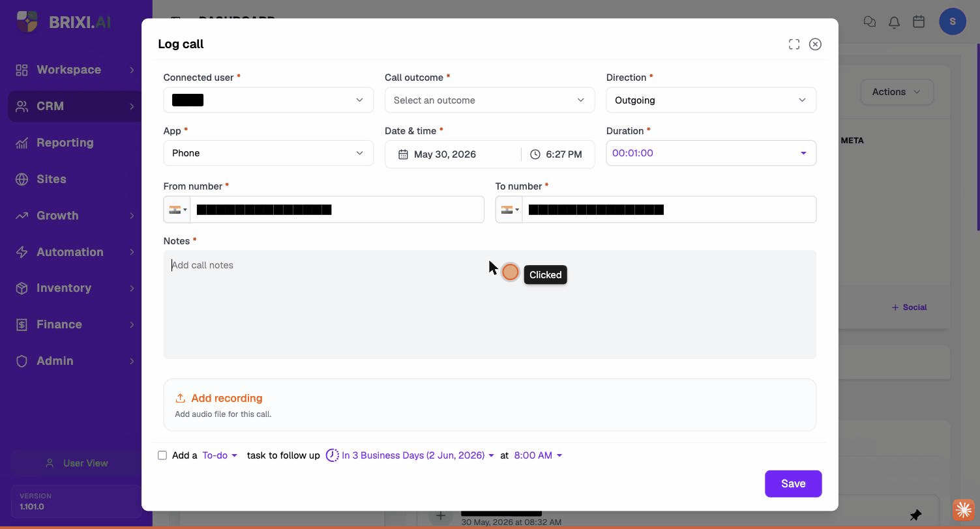Open the Call outcome dropdown
The height and width of the screenshot is (529, 980).
click(x=490, y=100)
